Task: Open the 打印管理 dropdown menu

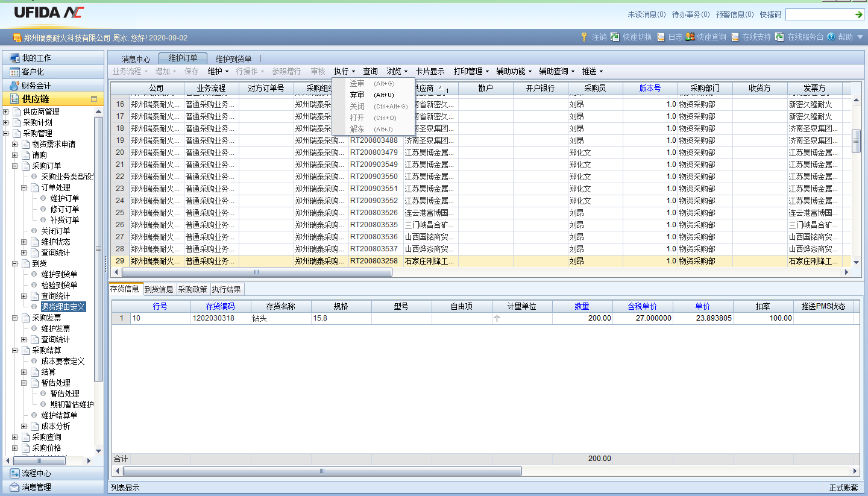Action: (471, 71)
